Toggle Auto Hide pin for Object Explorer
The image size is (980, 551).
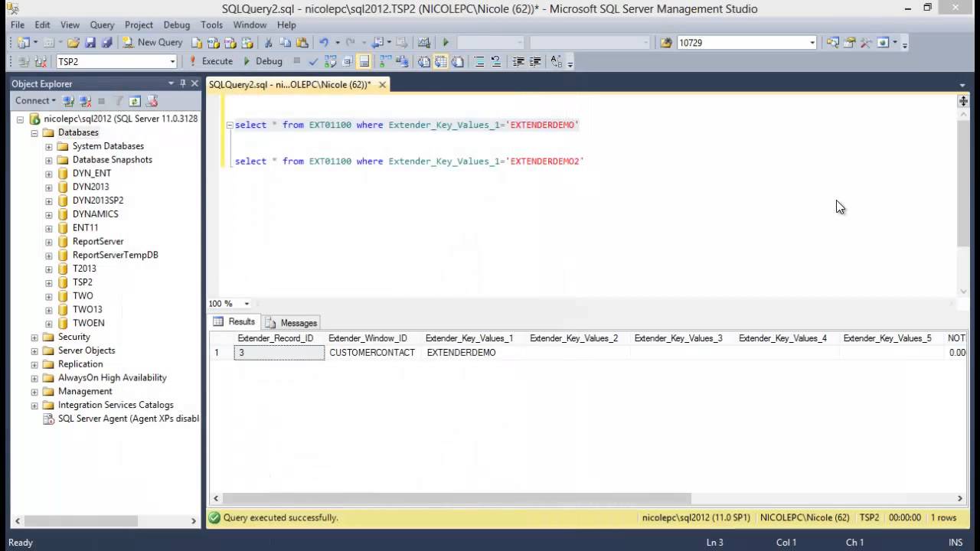(x=183, y=83)
